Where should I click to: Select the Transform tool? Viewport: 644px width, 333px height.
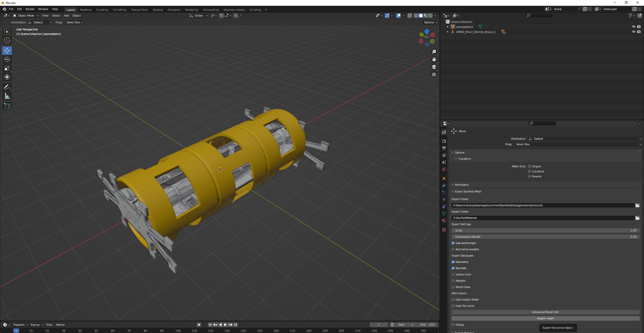[7, 77]
